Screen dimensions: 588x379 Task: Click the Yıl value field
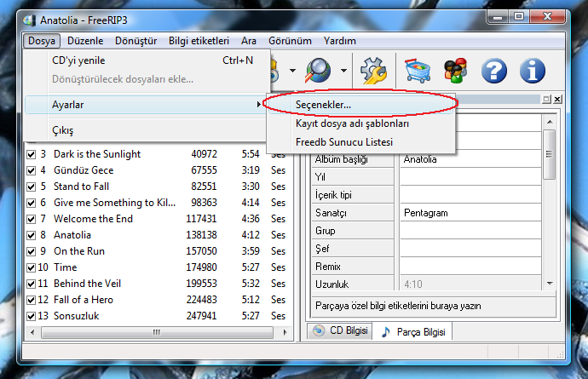tap(470, 177)
